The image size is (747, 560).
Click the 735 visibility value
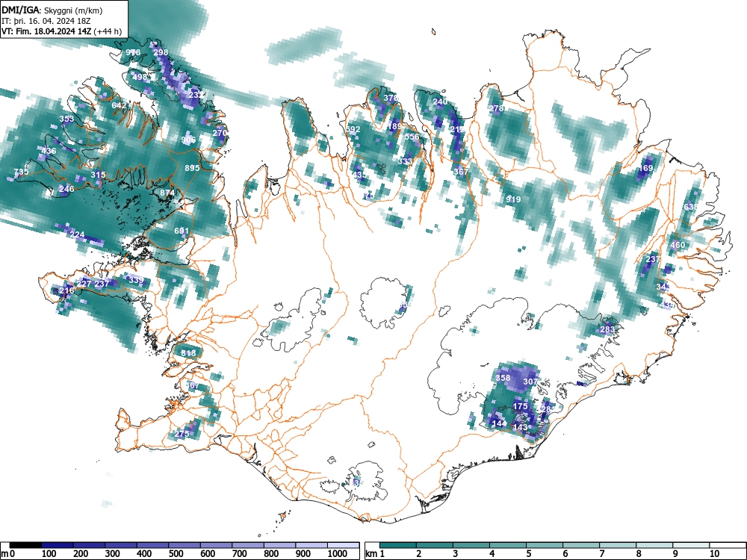(x=22, y=172)
